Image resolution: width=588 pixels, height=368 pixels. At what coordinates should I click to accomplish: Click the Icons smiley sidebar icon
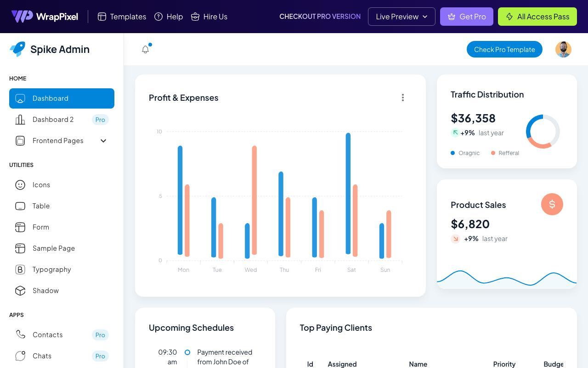(20, 185)
